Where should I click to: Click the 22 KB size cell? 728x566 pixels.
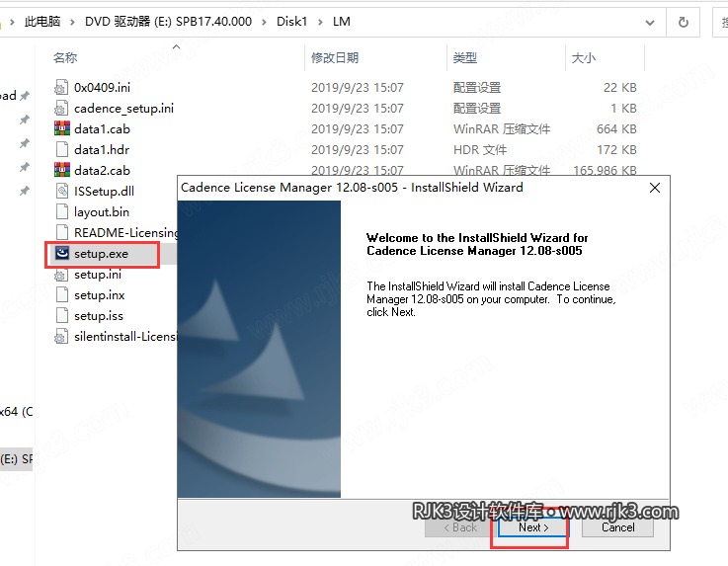tap(619, 87)
